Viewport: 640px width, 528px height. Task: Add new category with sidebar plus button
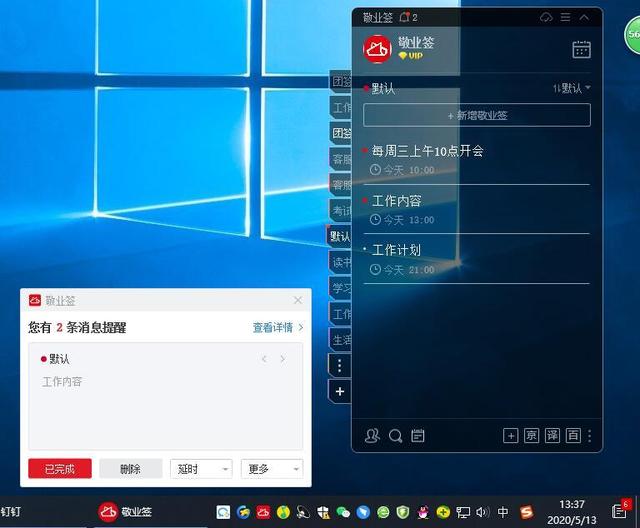pos(340,391)
